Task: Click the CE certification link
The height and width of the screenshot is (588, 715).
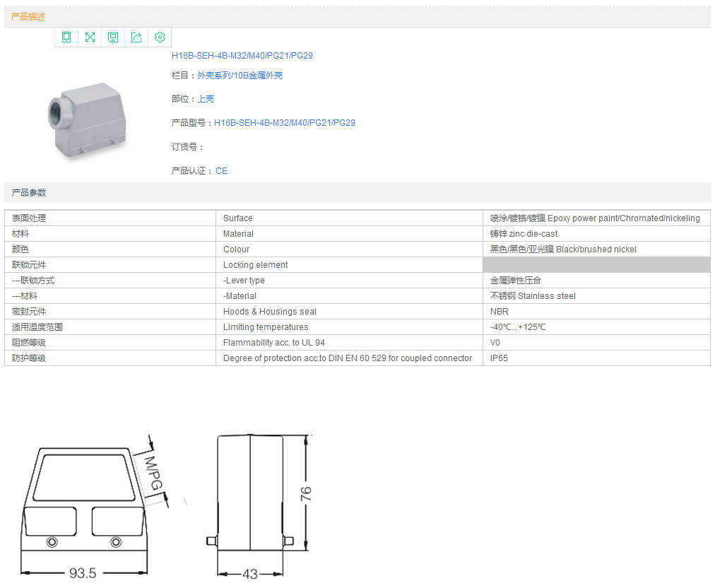Action: 221,171
